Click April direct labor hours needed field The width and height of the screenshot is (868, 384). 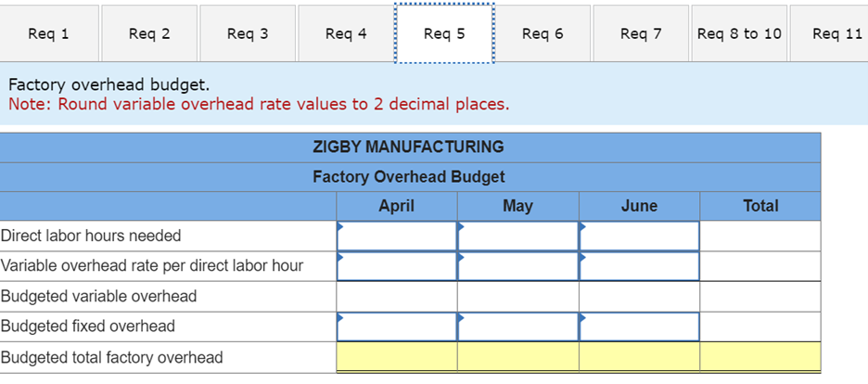click(x=397, y=236)
